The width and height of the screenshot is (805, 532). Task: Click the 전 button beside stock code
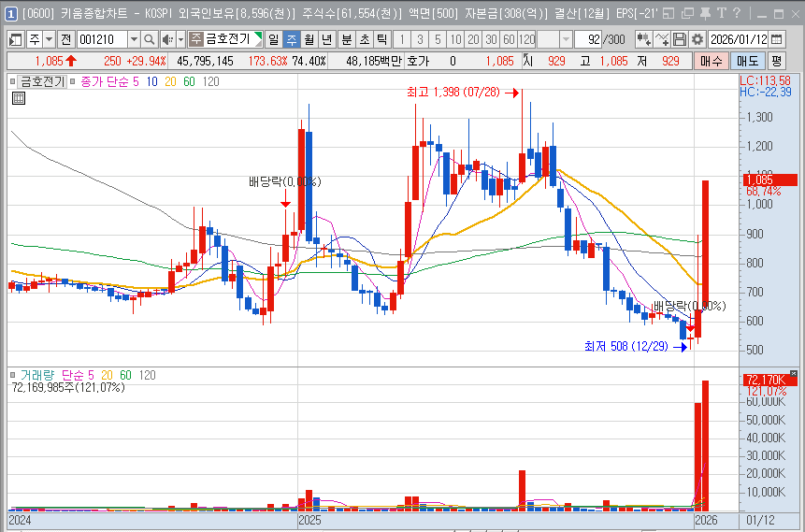[66, 39]
